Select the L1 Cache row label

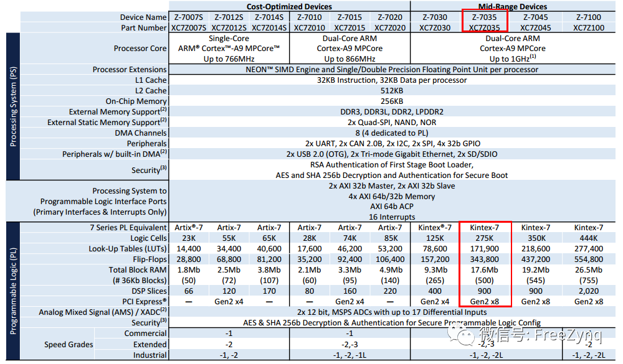pos(151,80)
